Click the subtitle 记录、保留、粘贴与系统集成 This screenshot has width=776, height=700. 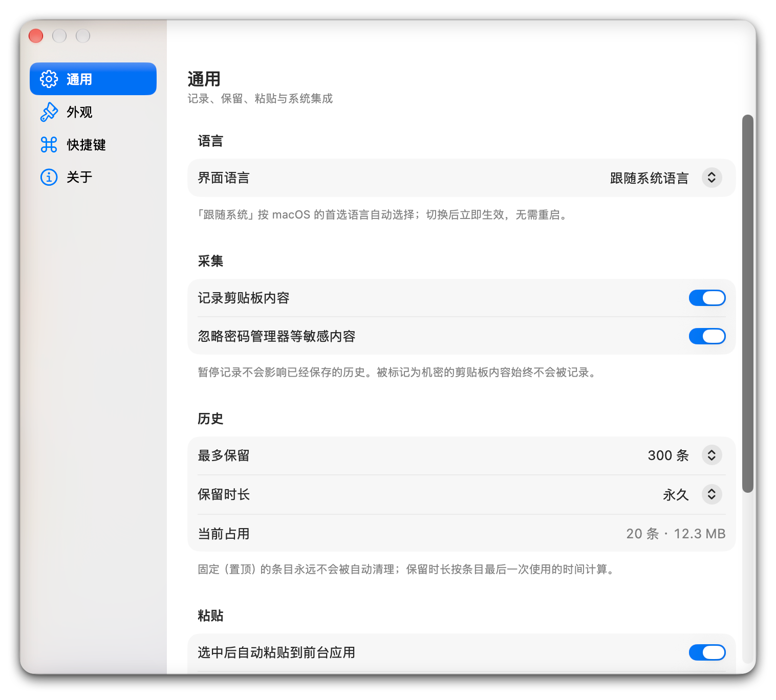tap(260, 98)
